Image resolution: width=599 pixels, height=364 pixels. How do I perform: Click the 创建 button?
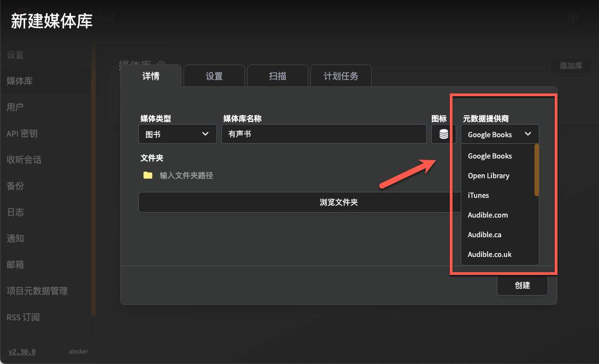point(522,285)
